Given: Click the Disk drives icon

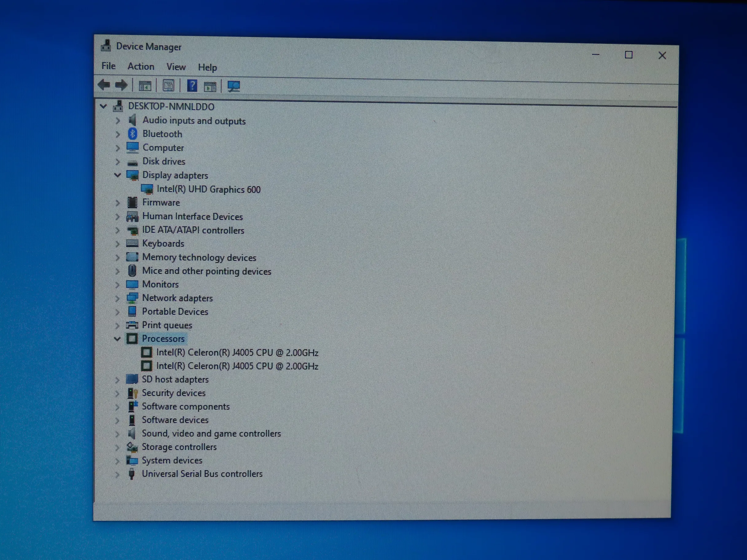Looking at the screenshot, I should (132, 163).
